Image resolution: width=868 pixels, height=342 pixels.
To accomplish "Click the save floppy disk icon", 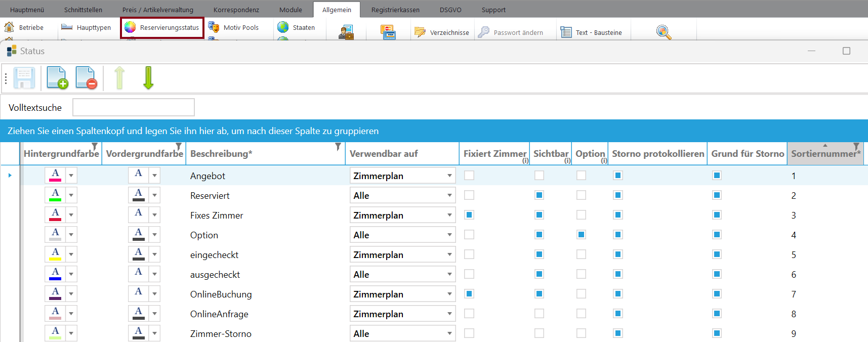I will [24, 78].
